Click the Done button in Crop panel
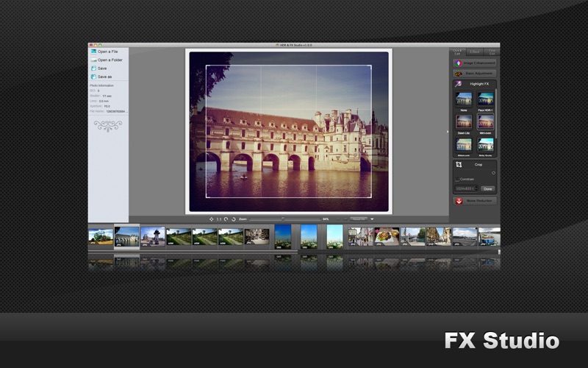This screenshot has height=368, width=588. (x=488, y=188)
